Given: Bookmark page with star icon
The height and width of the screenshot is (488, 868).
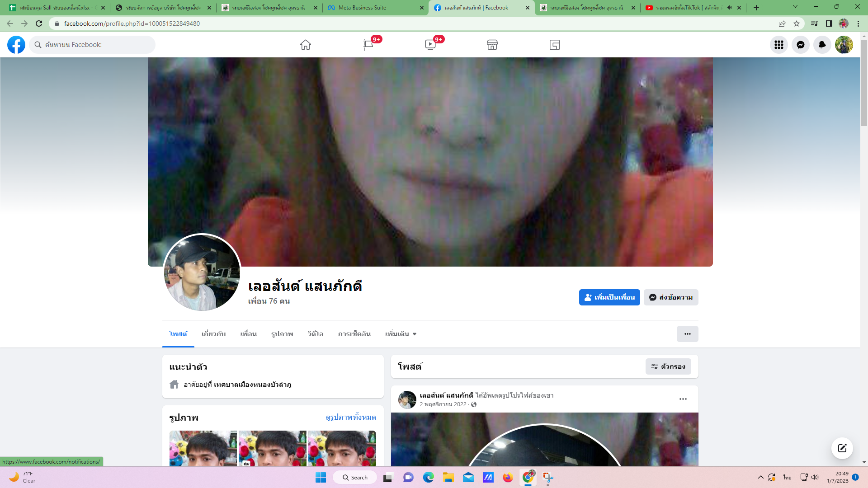Looking at the screenshot, I should click(x=797, y=23).
